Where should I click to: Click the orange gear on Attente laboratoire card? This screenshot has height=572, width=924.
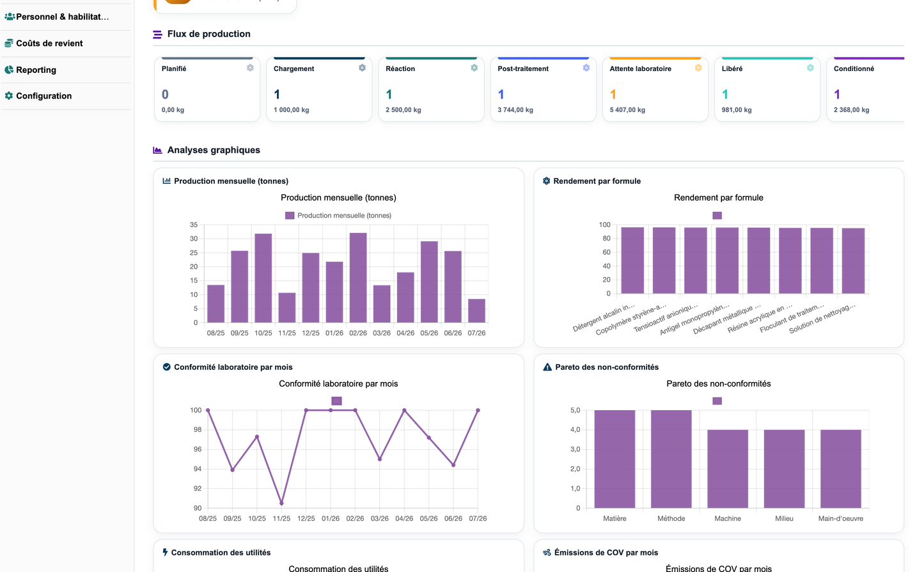698,68
